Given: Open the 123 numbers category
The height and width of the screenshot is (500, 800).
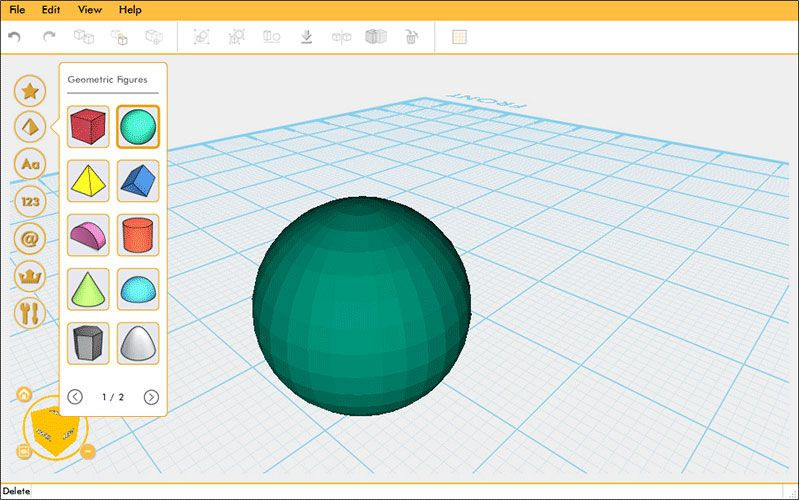Looking at the screenshot, I should click(x=30, y=201).
